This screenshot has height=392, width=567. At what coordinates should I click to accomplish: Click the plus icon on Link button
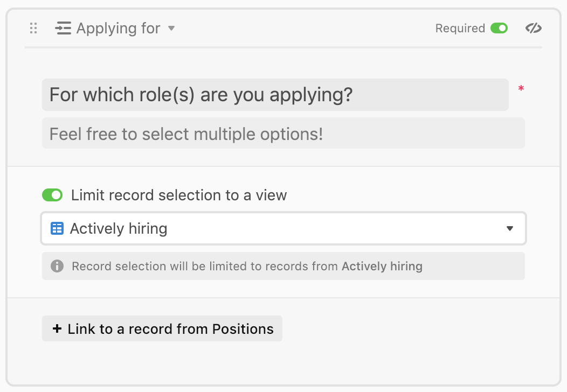pyautogui.click(x=57, y=328)
